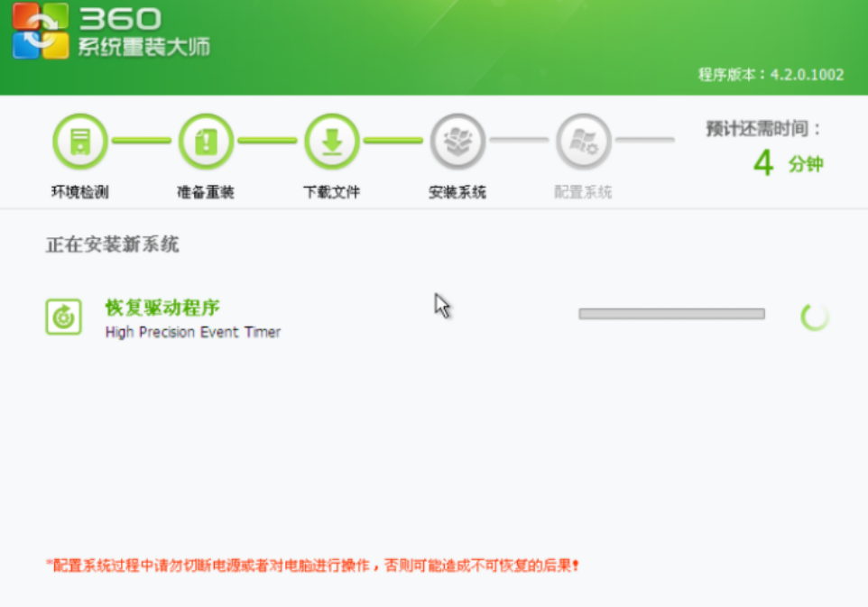Screen dimensions: 868x607
Task: Select the 环境检测 step icon
Action: coord(80,141)
